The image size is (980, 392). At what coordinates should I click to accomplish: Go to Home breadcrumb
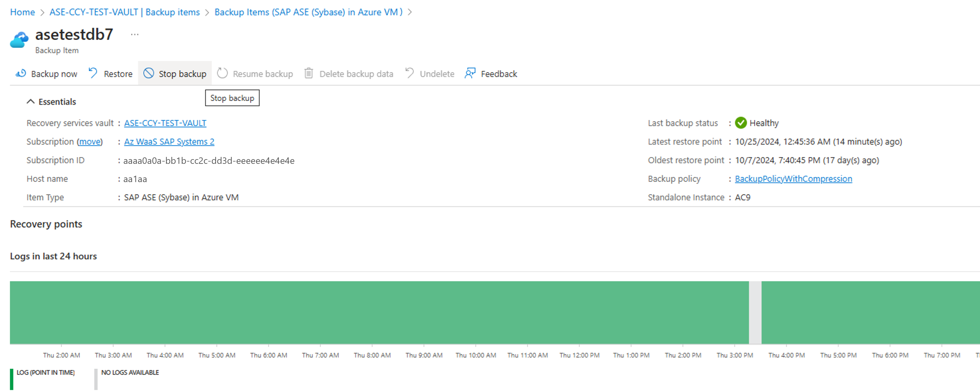coord(22,12)
